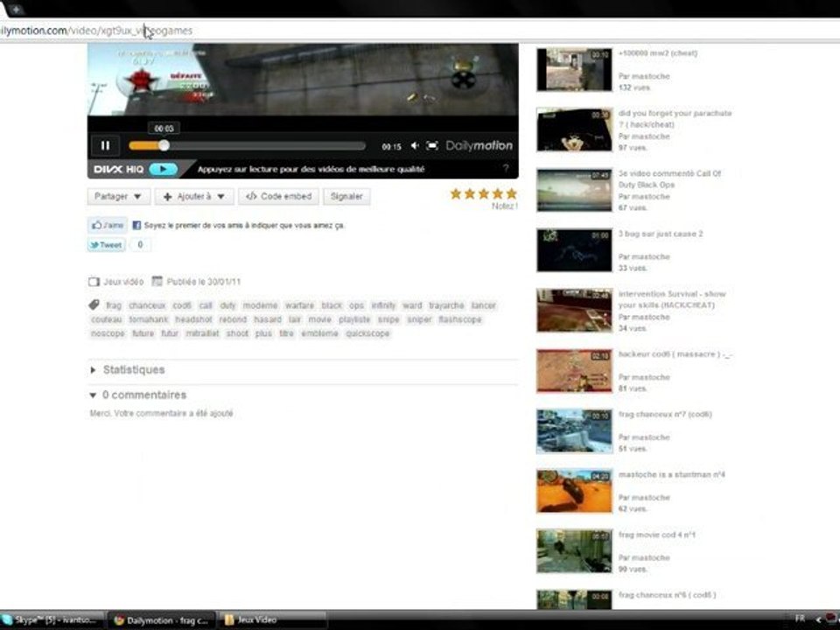Click the Facebook icon beside J'aime text

point(136,226)
